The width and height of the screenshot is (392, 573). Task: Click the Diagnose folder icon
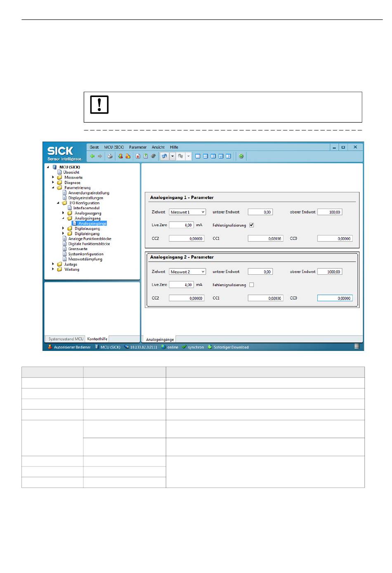[60, 182]
